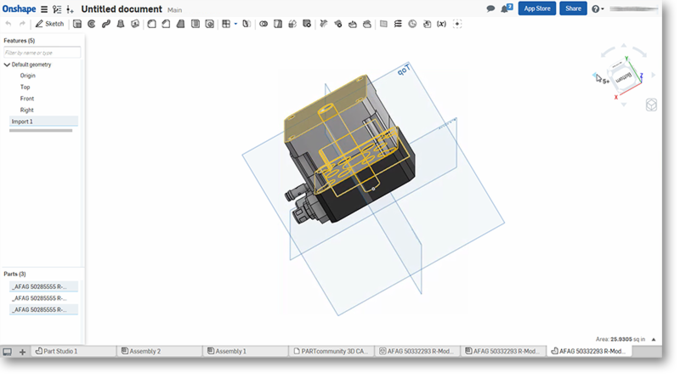Click the rollback bar under Import 1

(41, 130)
